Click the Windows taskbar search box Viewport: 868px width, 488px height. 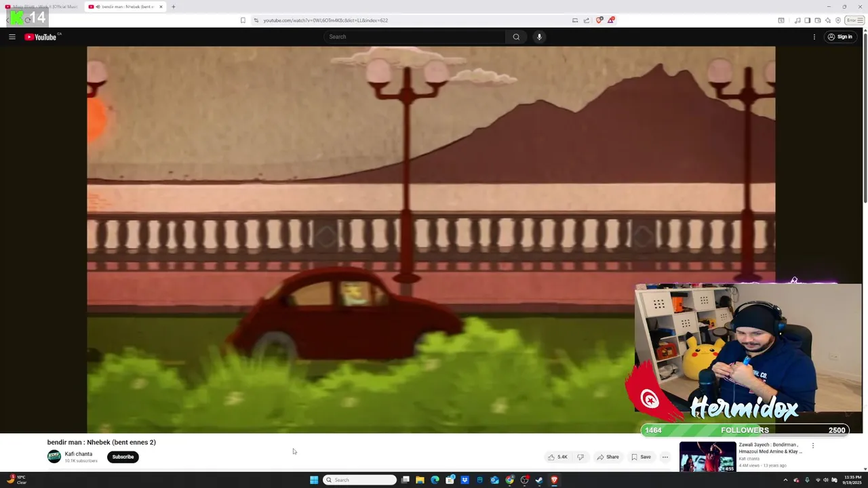pos(360,480)
